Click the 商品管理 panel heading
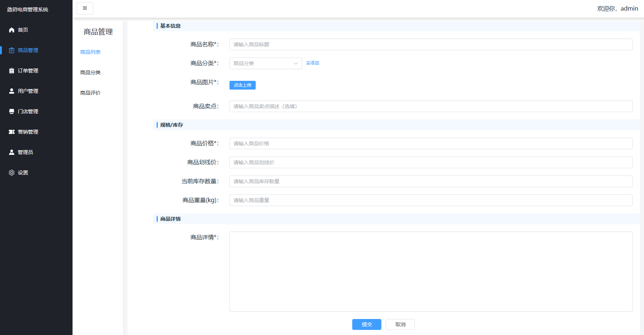Image resolution: width=644 pixels, height=335 pixels. pos(98,32)
